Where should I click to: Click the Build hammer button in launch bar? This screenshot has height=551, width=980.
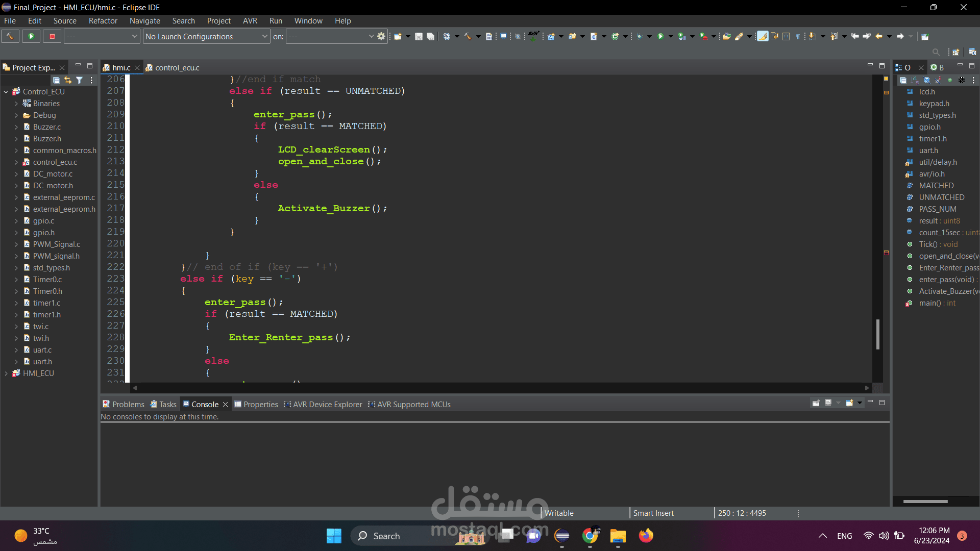pos(10,36)
